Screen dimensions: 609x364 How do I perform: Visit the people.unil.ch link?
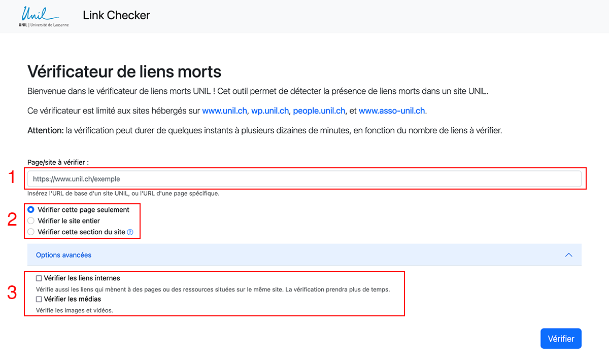click(319, 111)
